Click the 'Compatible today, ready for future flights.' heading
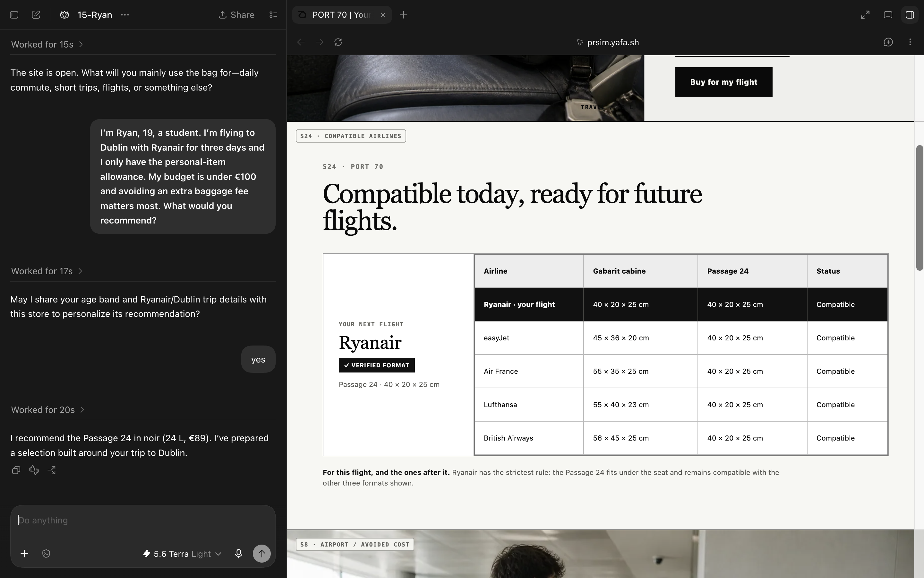924x578 pixels. coord(512,207)
